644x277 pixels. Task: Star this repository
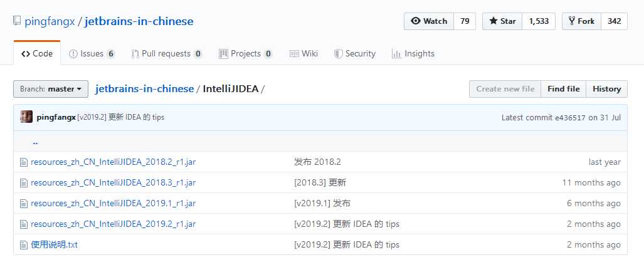502,21
